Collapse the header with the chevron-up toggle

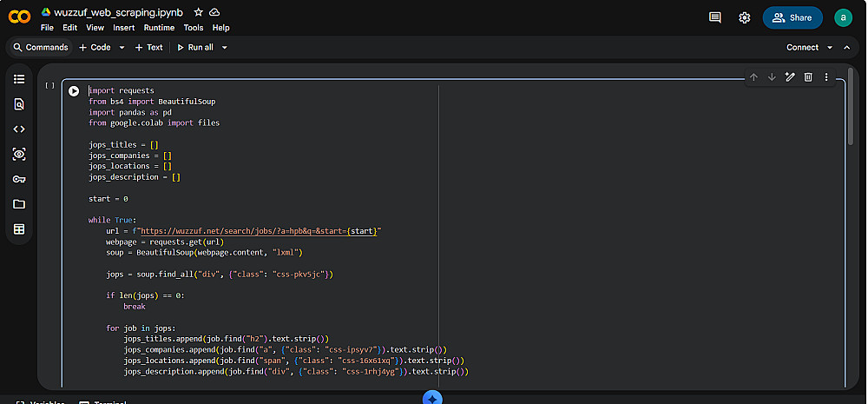(846, 48)
